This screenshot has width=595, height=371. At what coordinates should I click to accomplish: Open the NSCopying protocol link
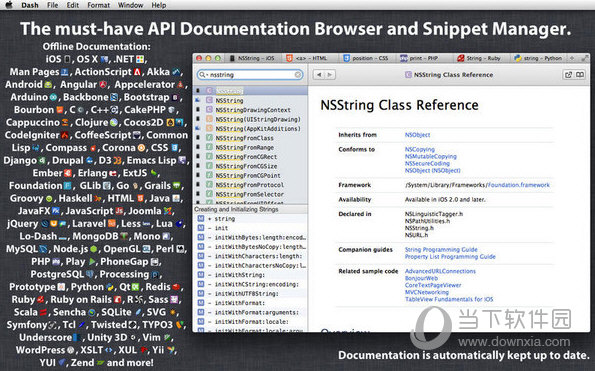coord(420,149)
